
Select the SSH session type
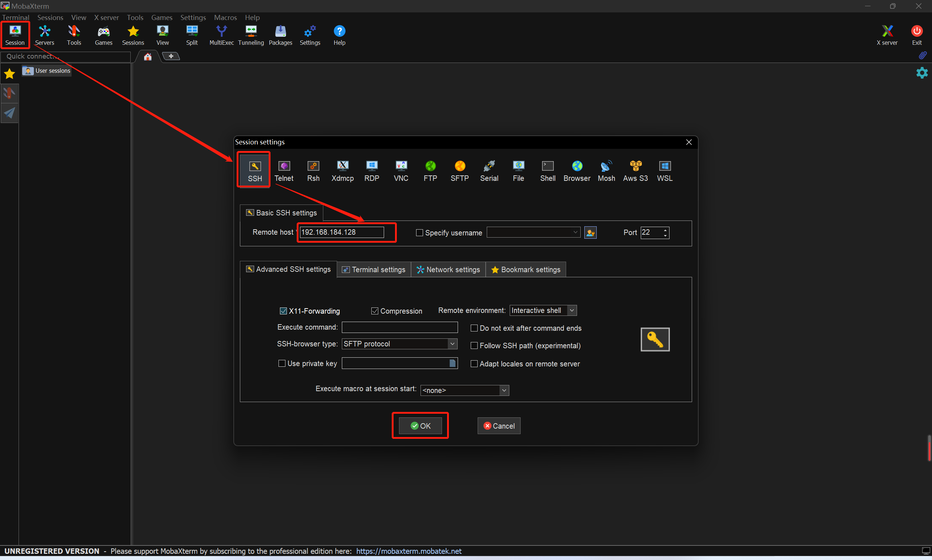[255, 171]
